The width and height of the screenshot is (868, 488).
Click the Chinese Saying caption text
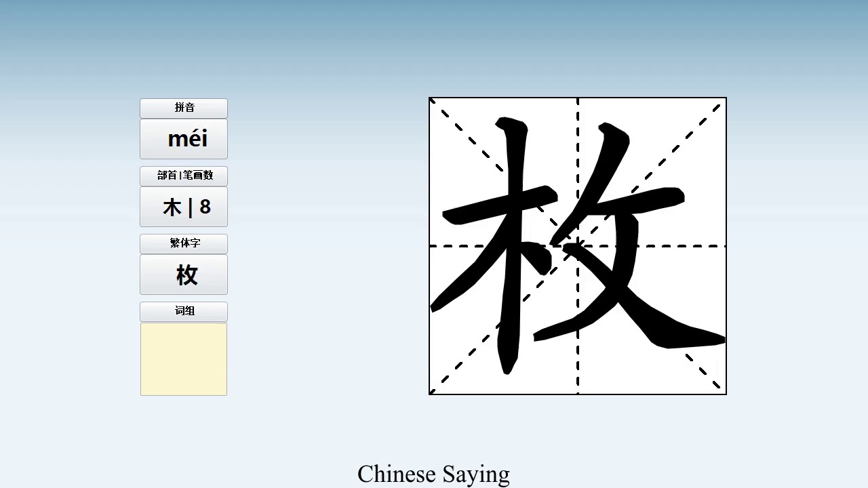coord(433,474)
